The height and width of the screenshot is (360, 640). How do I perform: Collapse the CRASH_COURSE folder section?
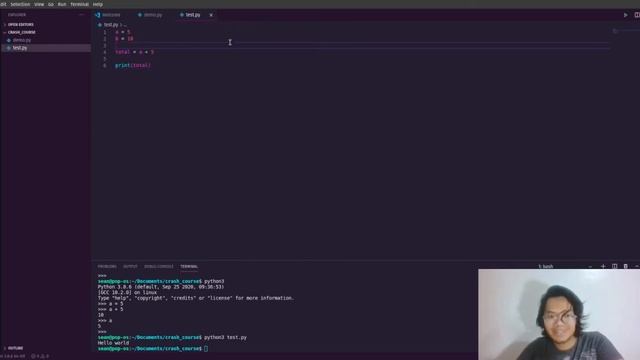click(21, 32)
